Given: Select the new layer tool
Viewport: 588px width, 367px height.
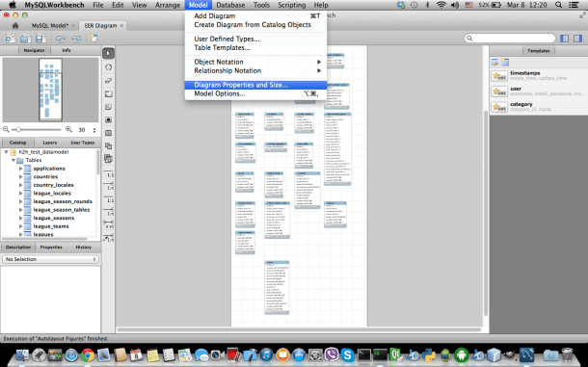Looking at the screenshot, I should pyautogui.click(x=108, y=93).
